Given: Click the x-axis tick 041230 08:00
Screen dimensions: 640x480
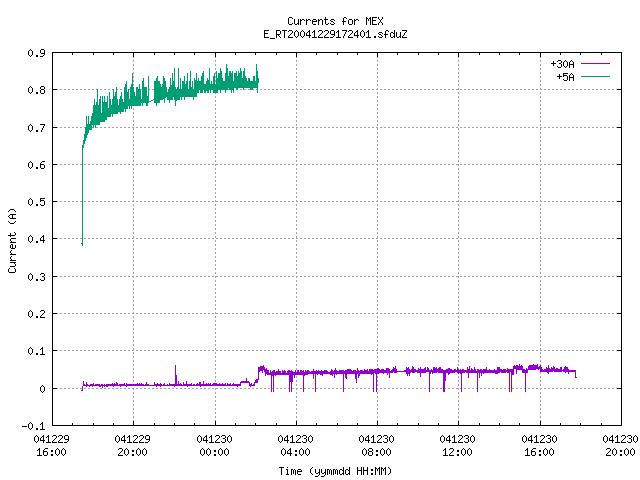Looking at the screenshot, I should [376, 446].
